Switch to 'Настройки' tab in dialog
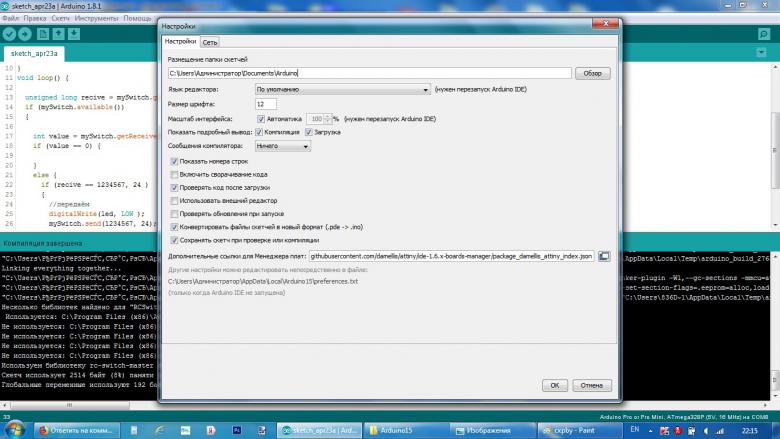780x439 pixels. [x=180, y=42]
